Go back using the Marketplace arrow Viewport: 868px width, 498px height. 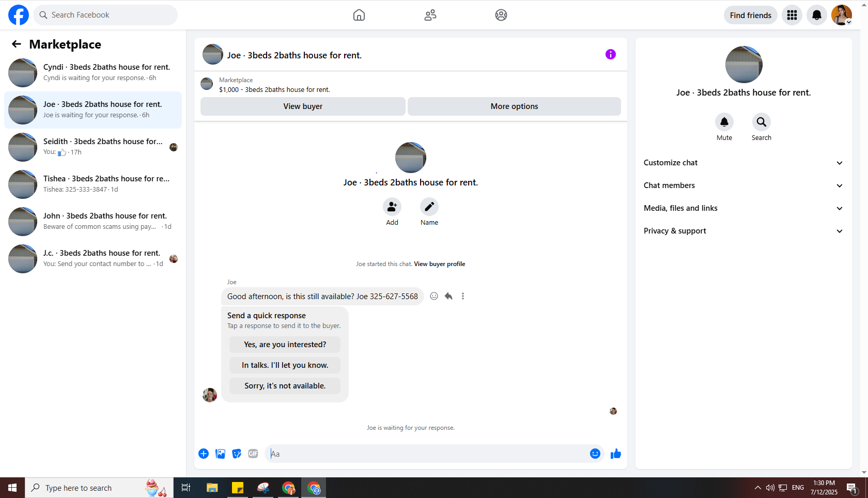click(x=17, y=44)
